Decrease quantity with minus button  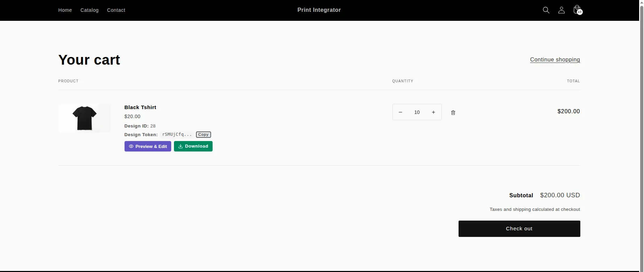coord(400,112)
